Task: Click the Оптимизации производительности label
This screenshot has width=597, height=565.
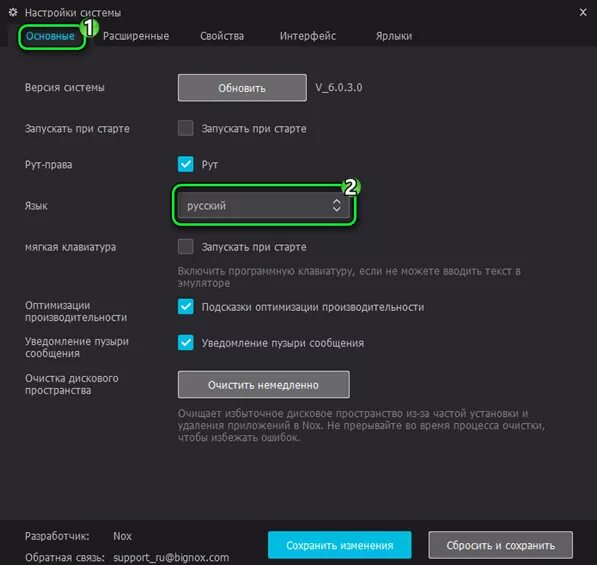Action: (x=76, y=311)
